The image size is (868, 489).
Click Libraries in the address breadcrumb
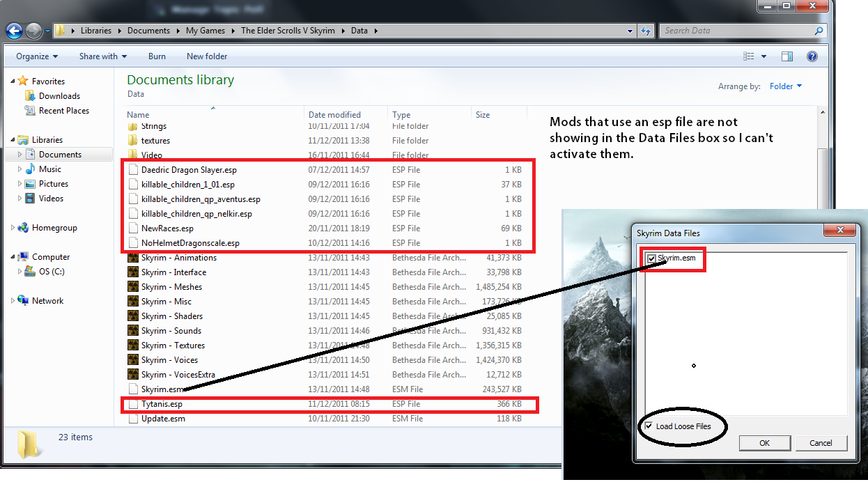point(95,31)
